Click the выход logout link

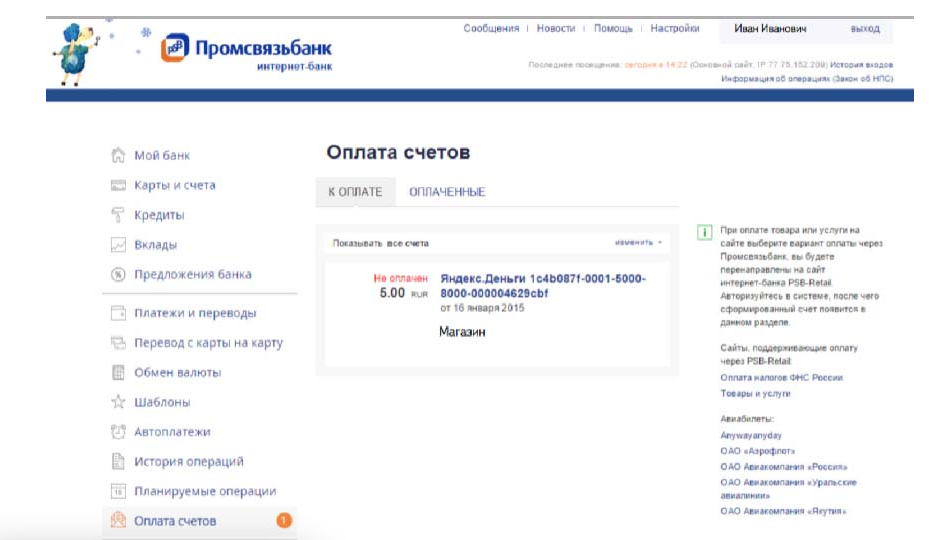pos(865,28)
